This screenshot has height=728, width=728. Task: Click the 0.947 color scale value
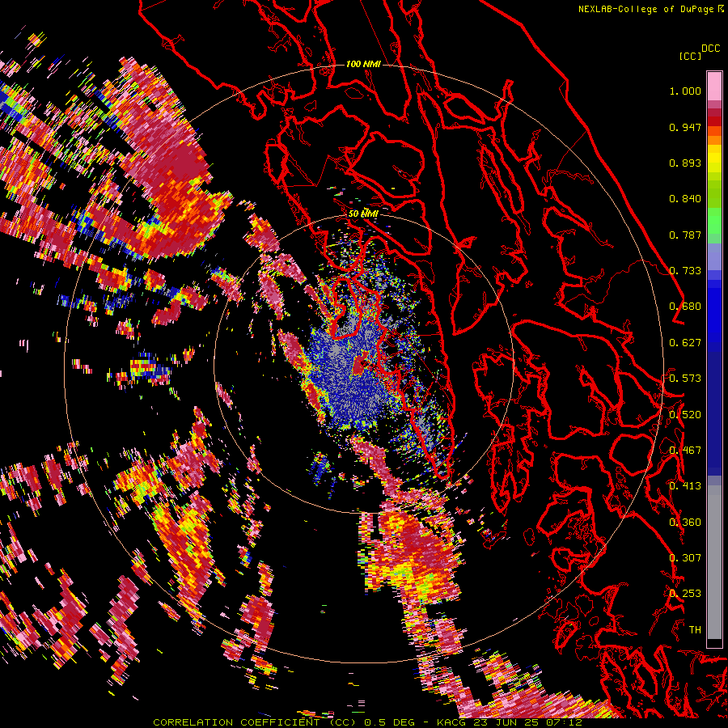(685, 127)
